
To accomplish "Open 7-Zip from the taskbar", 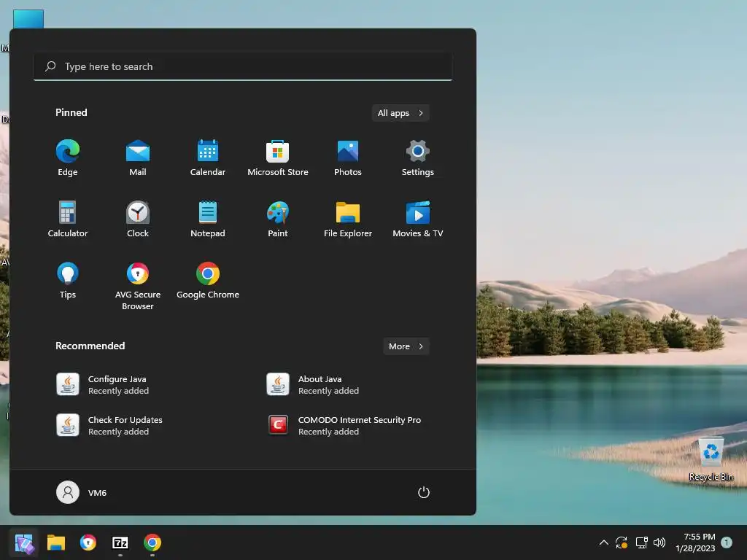I will click(x=120, y=542).
